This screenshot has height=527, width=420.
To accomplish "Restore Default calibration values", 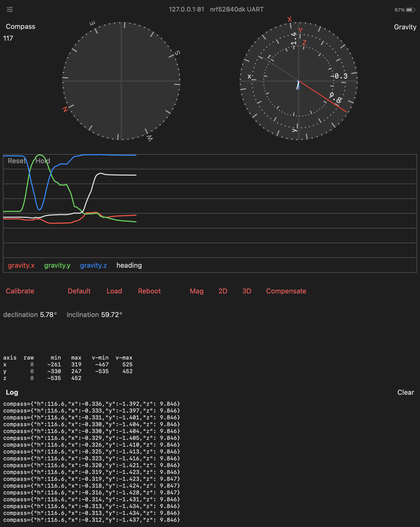I will coord(79,291).
